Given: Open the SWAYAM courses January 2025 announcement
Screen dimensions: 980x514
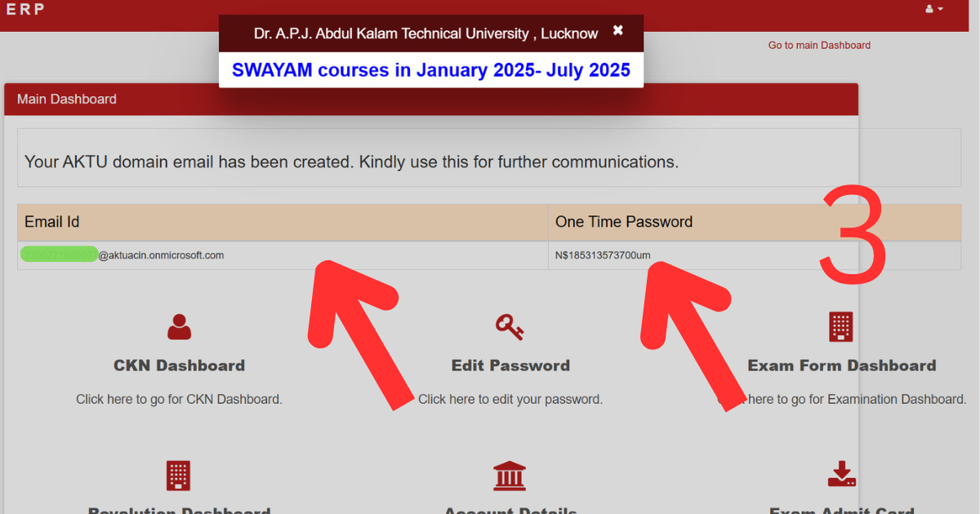Looking at the screenshot, I should pyautogui.click(x=431, y=70).
